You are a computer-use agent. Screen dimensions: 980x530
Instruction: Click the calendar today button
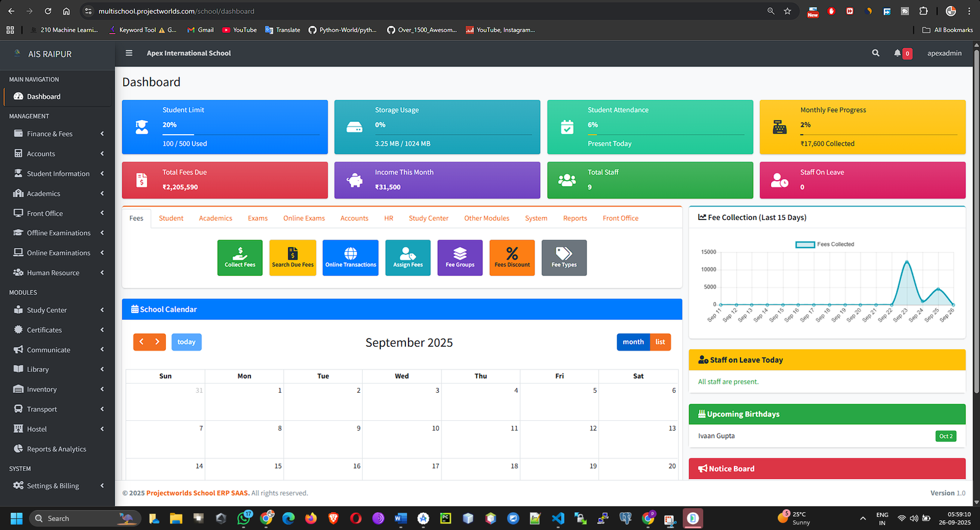click(186, 342)
